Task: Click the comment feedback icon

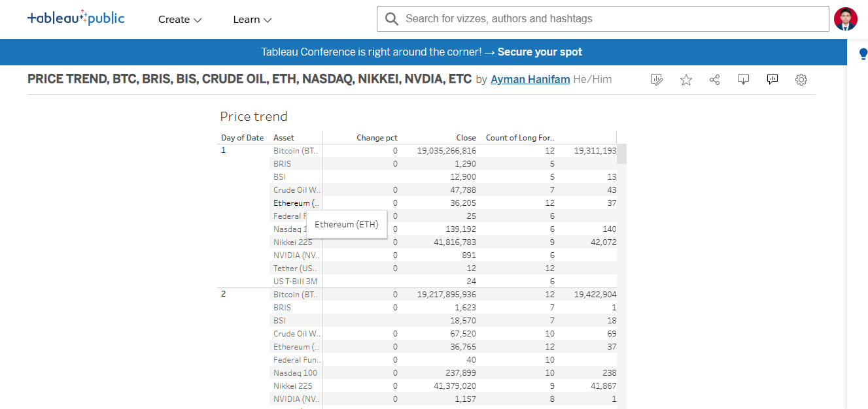Action: coord(773,80)
